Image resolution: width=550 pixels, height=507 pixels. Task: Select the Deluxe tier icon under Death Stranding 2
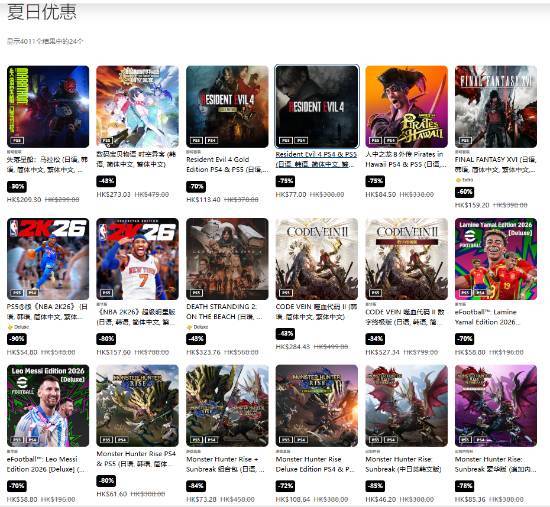tap(189, 327)
